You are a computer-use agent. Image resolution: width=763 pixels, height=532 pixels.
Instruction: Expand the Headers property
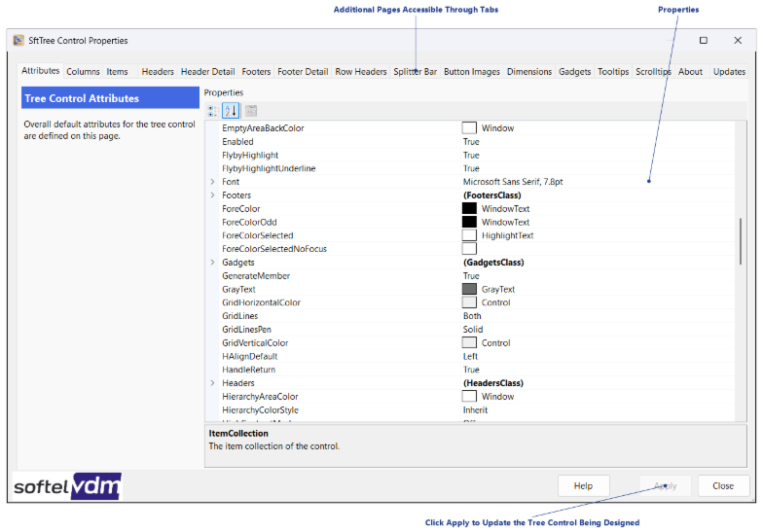click(212, 383)
